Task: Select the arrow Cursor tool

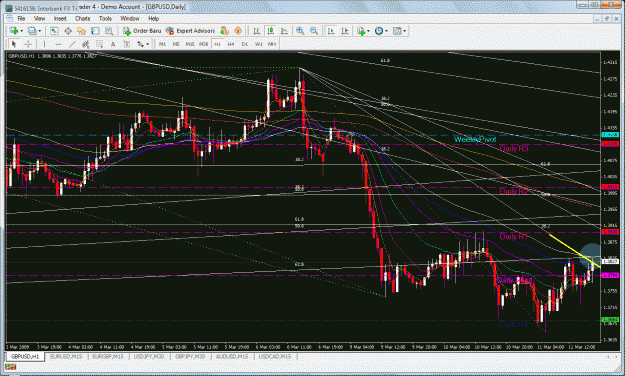Action: tap(14, 44)
